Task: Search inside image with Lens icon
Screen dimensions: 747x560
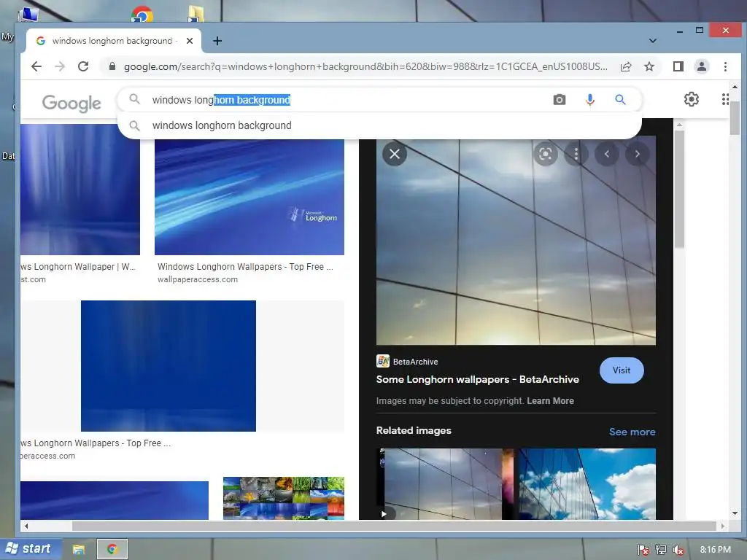Action: [x=546, y=154]
